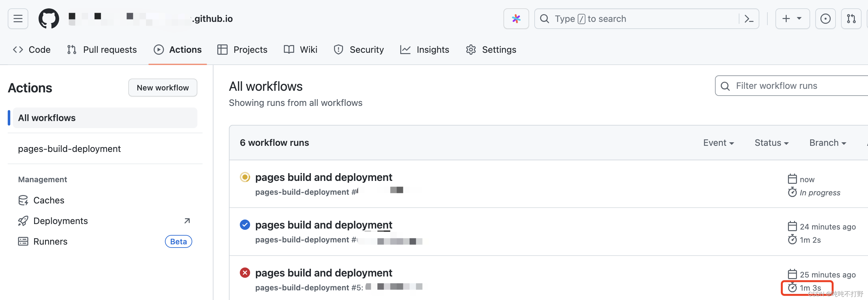Click the '1m 2s' duration text
Screen dimensions: 868x300
coord(810,240)
